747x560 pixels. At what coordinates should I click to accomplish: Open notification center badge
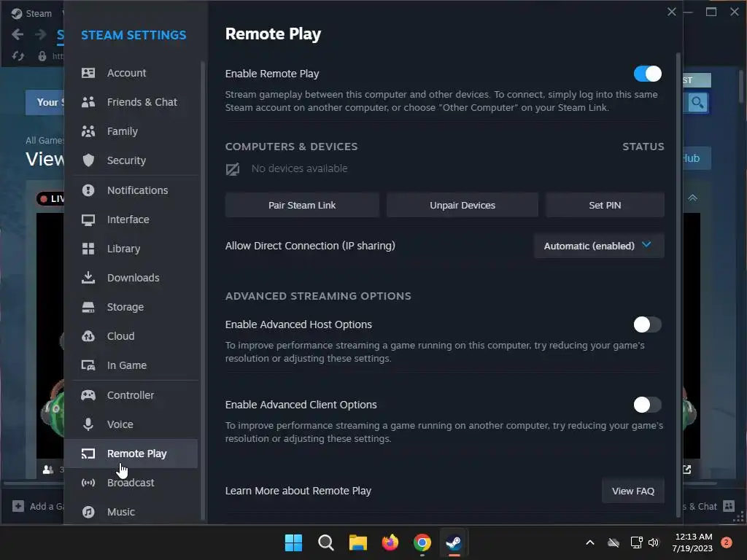click(727, 542)
